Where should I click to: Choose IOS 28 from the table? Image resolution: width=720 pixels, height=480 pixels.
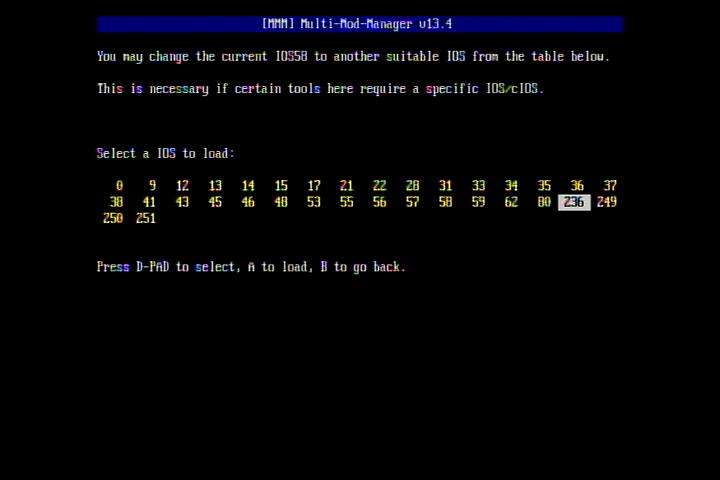tap(412, 186)
